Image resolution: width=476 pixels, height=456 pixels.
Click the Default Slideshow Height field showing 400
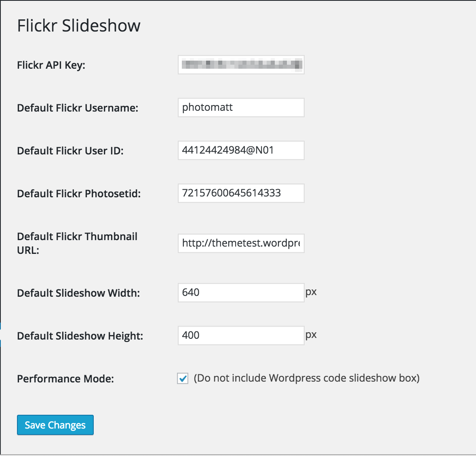(x=241, y=336)
